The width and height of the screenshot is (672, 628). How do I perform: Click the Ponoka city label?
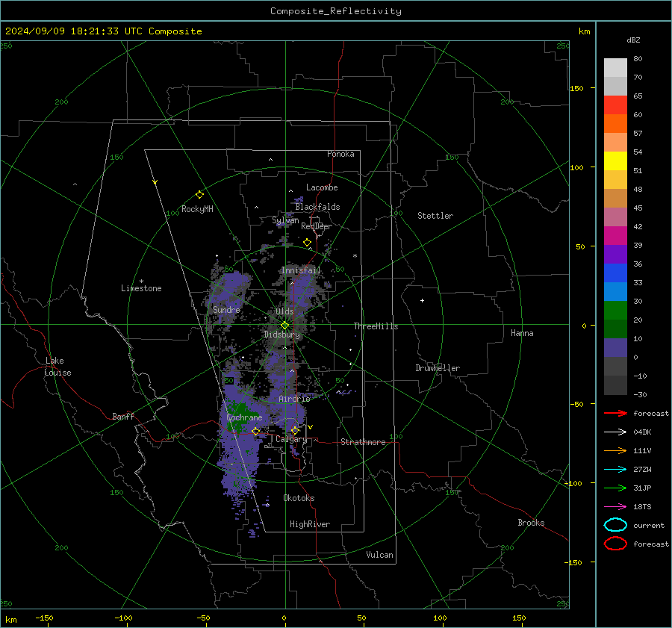pos(340,154)
